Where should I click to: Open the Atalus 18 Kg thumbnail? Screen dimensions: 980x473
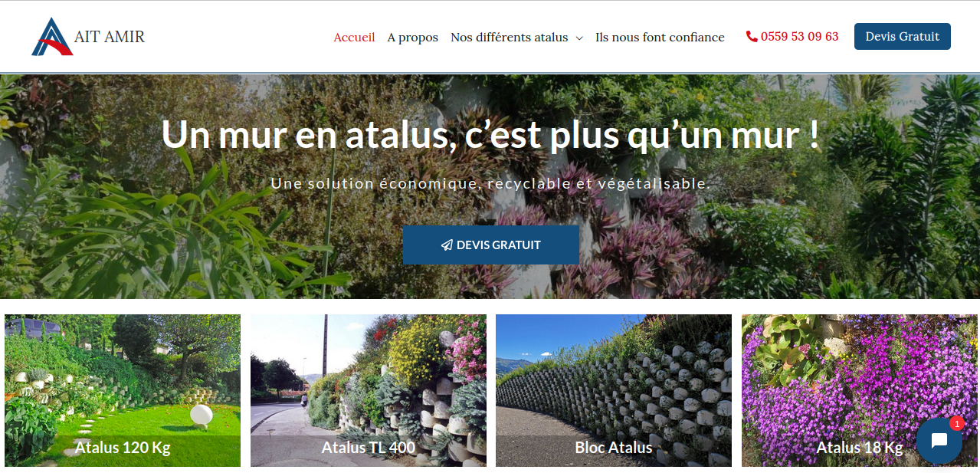coord(860,390)
